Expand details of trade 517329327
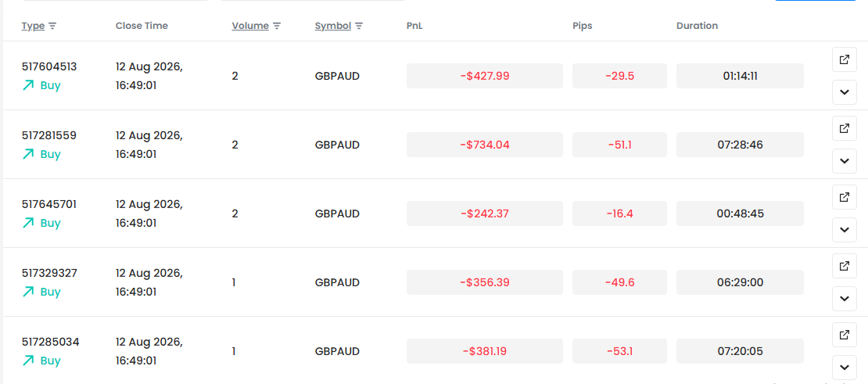Image resolution: width=868 pixels, height=384 pixels. pos(845,298)
